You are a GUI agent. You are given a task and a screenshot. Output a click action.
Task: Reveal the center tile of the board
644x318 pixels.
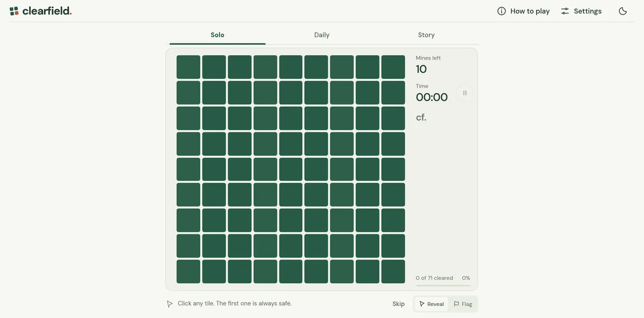tap(291, 169)
